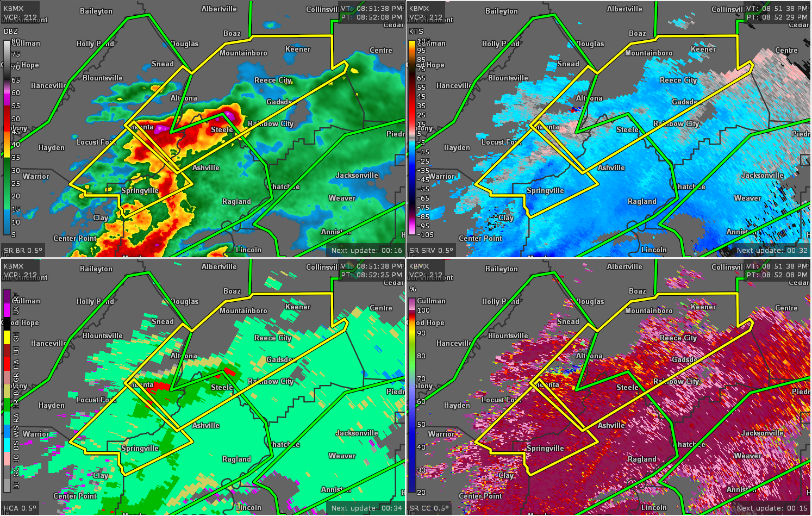Click Ashville label in CC panel
Screen dimensions: 812x516
pos(611,425)
